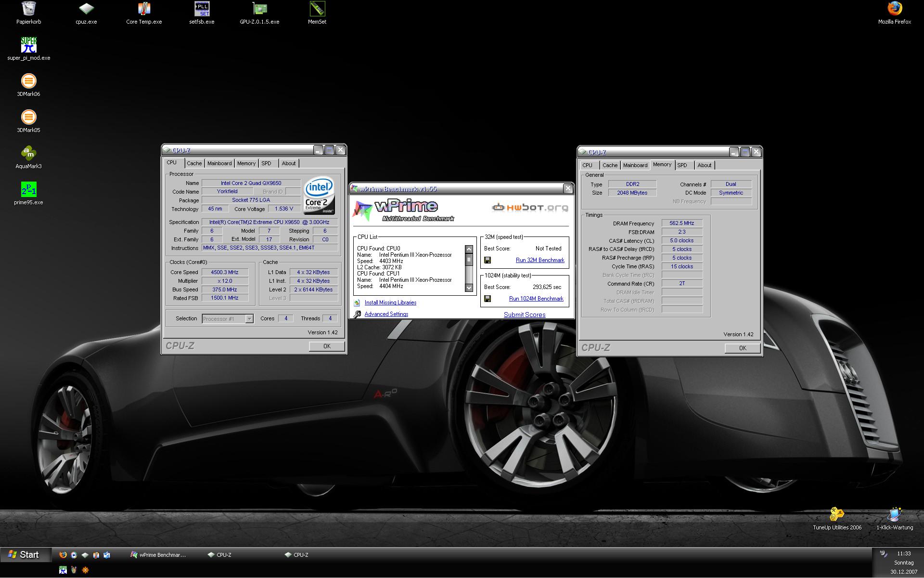Select the setfsb.exe desktop icon
Viewport: 924px width, 578px height.
click(202, 13)
